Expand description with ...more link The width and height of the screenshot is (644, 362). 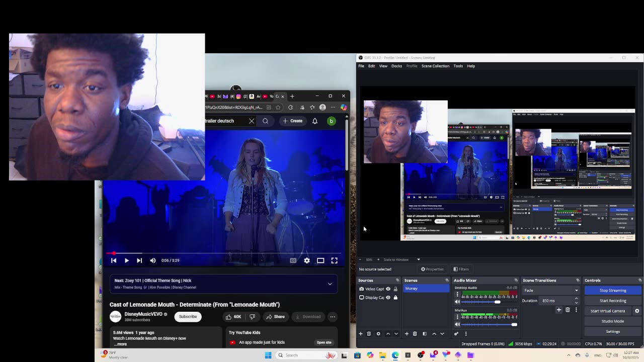pyautogui.click(x=121, y=344)
